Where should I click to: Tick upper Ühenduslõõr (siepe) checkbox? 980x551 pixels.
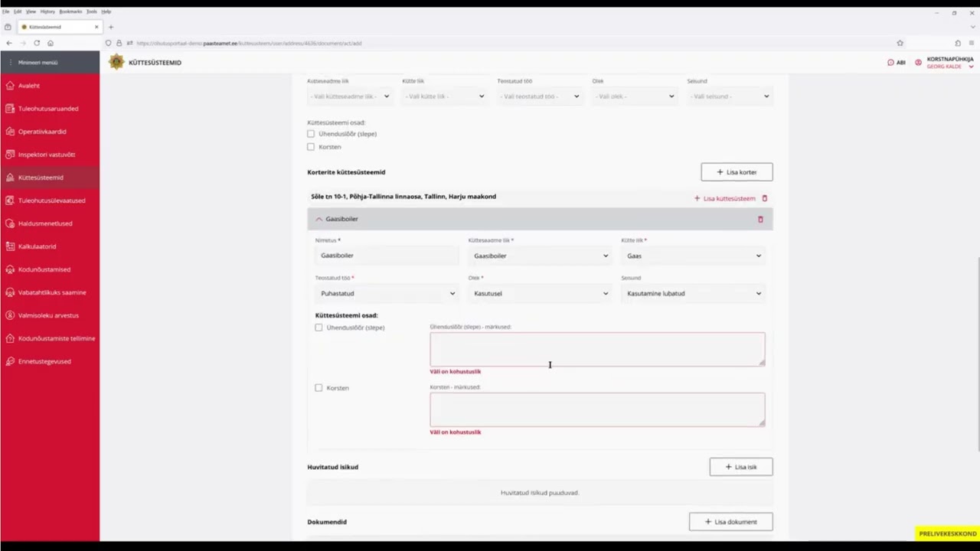311,134
